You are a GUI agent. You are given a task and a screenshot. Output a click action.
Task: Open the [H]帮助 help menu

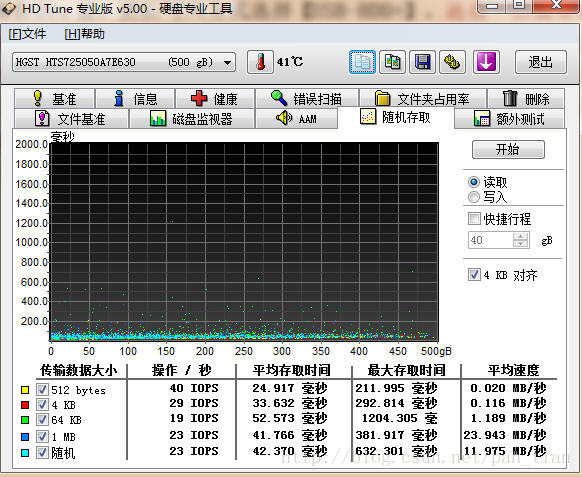click(x=84, y=34)
